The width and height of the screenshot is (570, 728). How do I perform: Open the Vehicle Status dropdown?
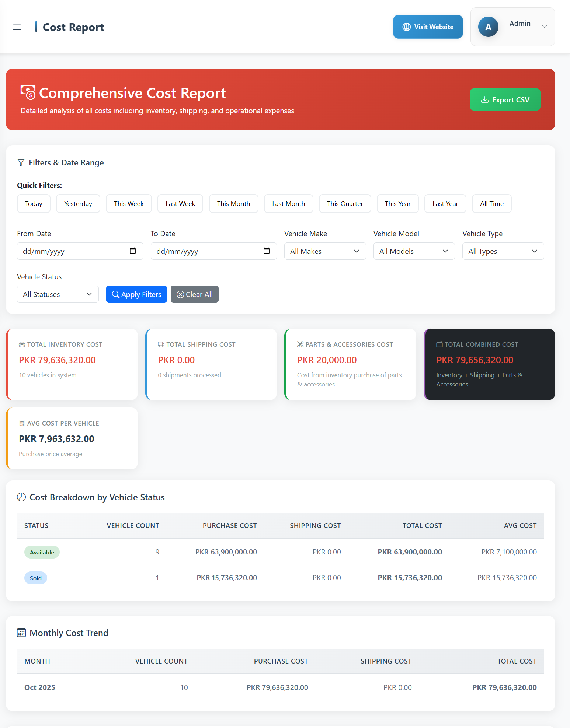click(x=58, y=294)
